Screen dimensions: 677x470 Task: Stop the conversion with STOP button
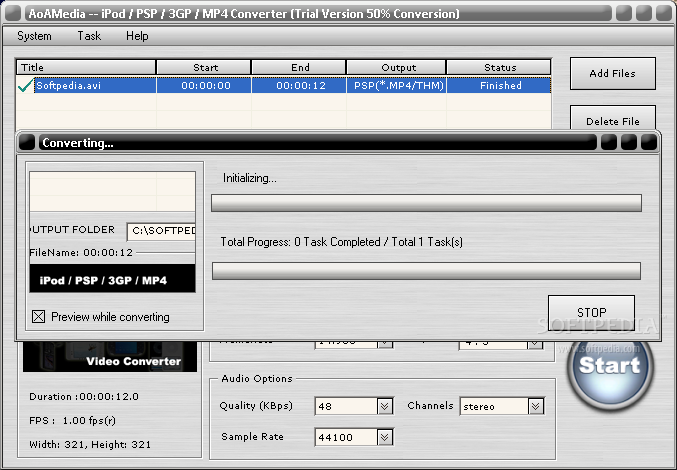(x=592, y=312)
